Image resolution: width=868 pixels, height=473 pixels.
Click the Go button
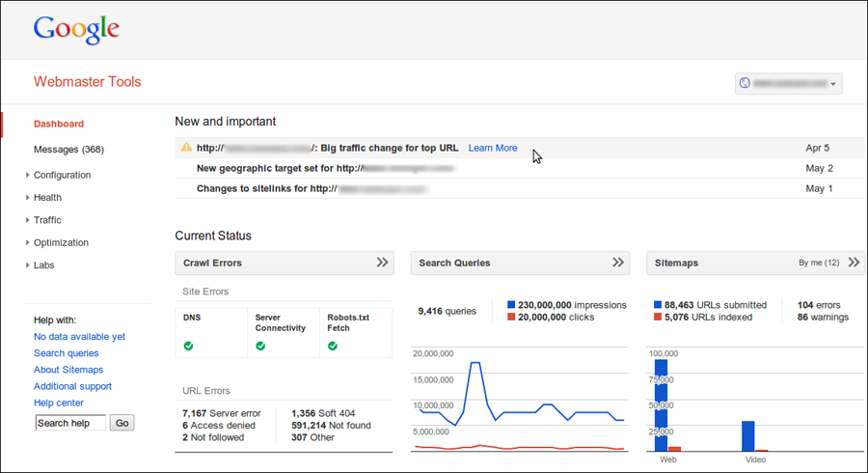point(122,423)
